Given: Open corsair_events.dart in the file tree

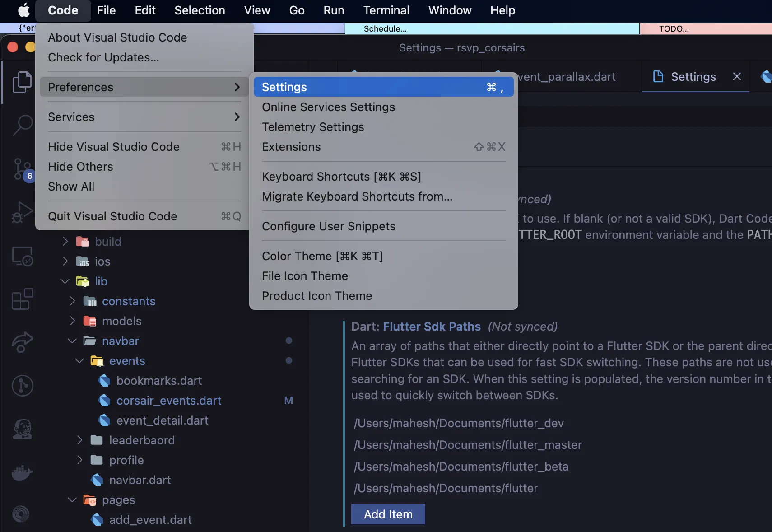Looking at the screenshot, I should click(x=169, y=401).
